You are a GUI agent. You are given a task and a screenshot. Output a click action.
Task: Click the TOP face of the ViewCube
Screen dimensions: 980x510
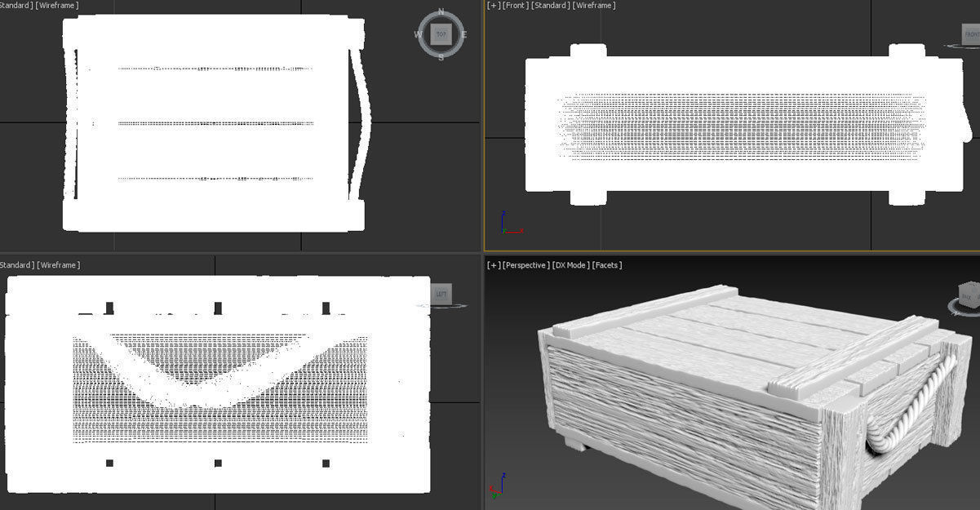441,34
